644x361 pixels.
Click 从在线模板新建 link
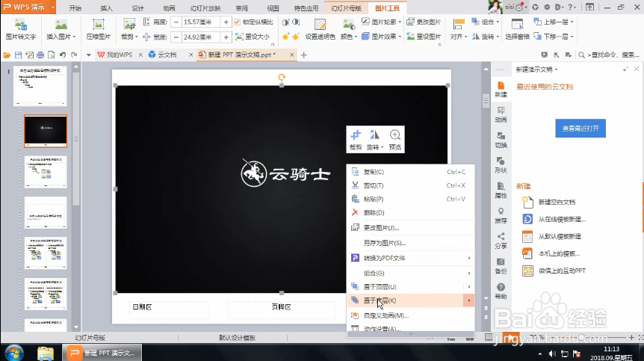click(562, 219)
